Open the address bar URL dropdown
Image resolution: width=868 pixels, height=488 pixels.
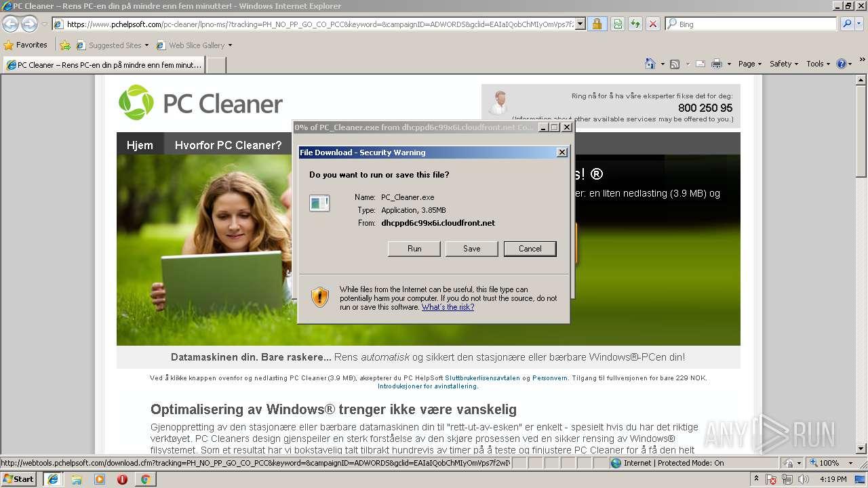[580, 24]
